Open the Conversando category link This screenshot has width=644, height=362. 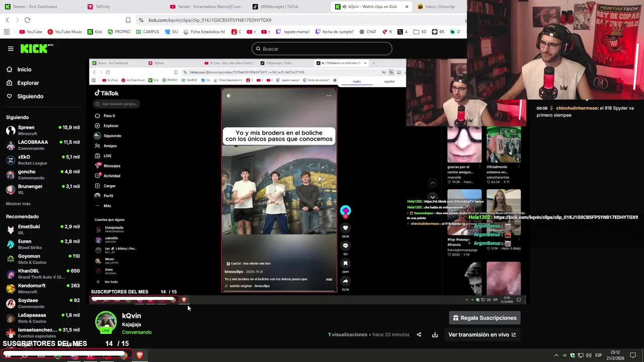coord(136,332)
